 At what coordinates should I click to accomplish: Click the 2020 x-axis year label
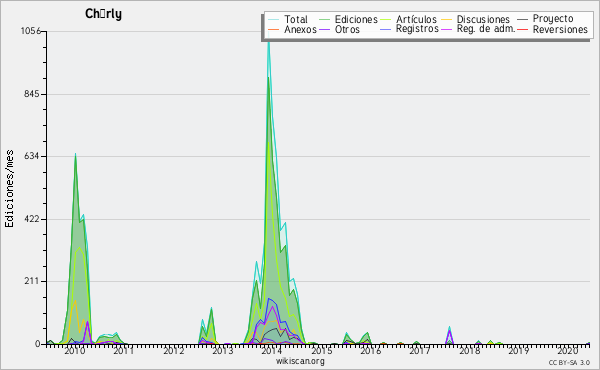click(x=568, y=350)
